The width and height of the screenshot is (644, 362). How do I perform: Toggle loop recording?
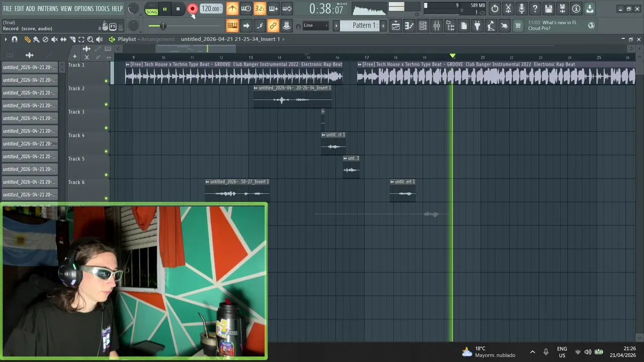click(287, 9)
